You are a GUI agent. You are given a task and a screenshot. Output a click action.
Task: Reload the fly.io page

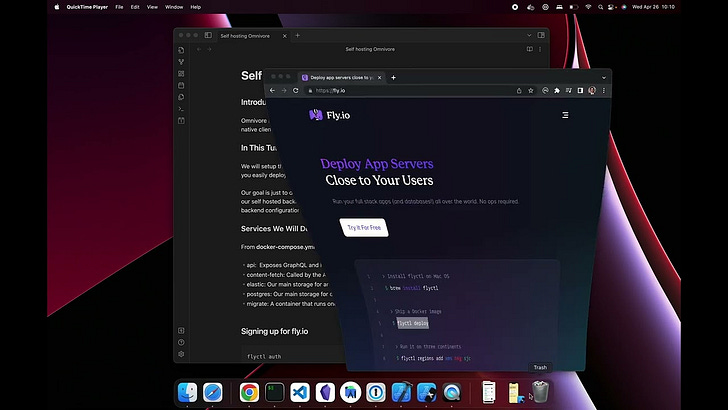point(296,91)
